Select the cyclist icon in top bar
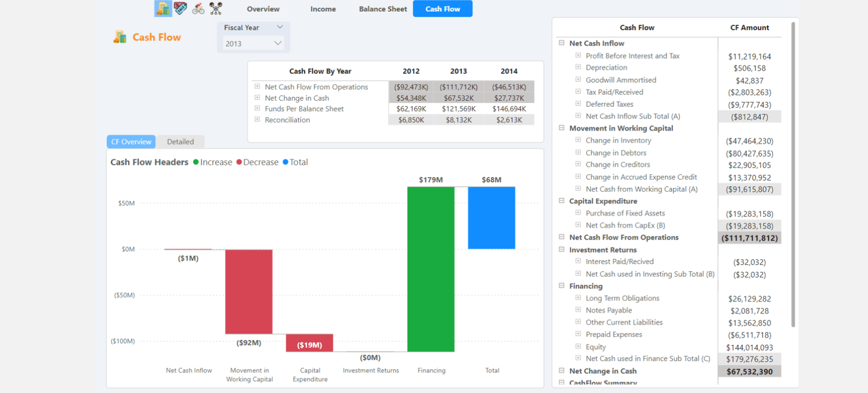 click(198, 9)
